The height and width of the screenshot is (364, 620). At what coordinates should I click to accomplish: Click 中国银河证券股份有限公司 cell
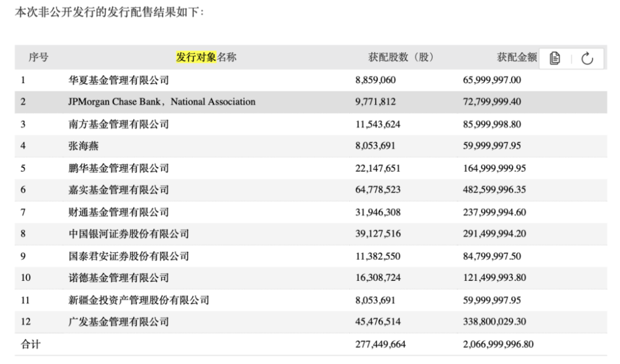tap(129, 234)
